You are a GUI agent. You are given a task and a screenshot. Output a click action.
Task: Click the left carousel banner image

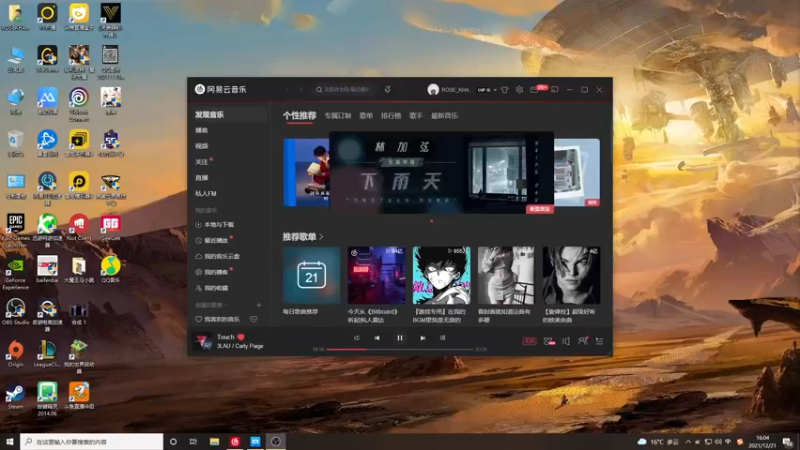pos(307,172)
